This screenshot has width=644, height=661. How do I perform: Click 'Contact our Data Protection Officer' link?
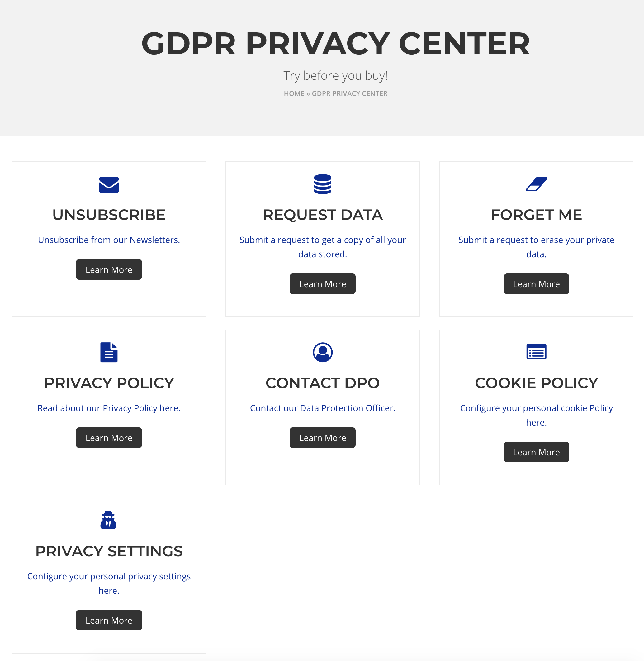[322, 408]
